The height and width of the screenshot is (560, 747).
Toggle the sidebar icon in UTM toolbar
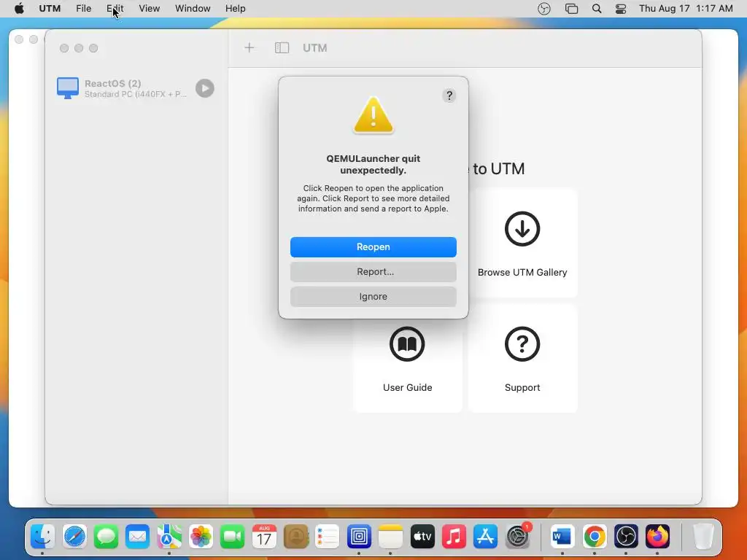(282, 47)
